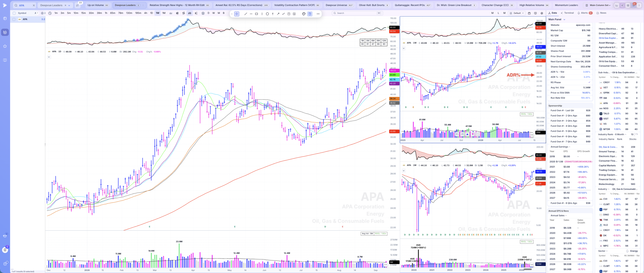Click the 6M RS period button

click(x=373, y=41)
